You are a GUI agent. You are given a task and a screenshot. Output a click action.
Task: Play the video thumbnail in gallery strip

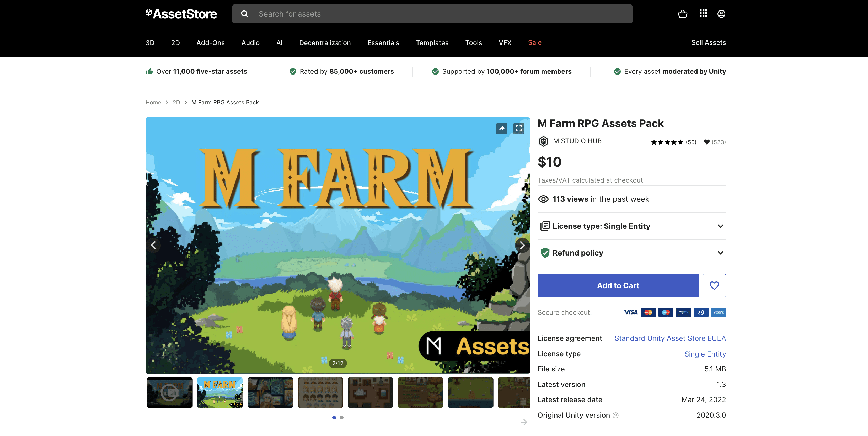click(169, 392)
